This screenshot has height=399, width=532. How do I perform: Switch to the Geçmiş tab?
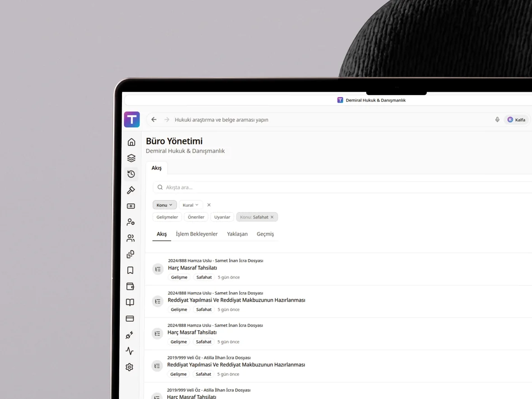click(265, 234)
